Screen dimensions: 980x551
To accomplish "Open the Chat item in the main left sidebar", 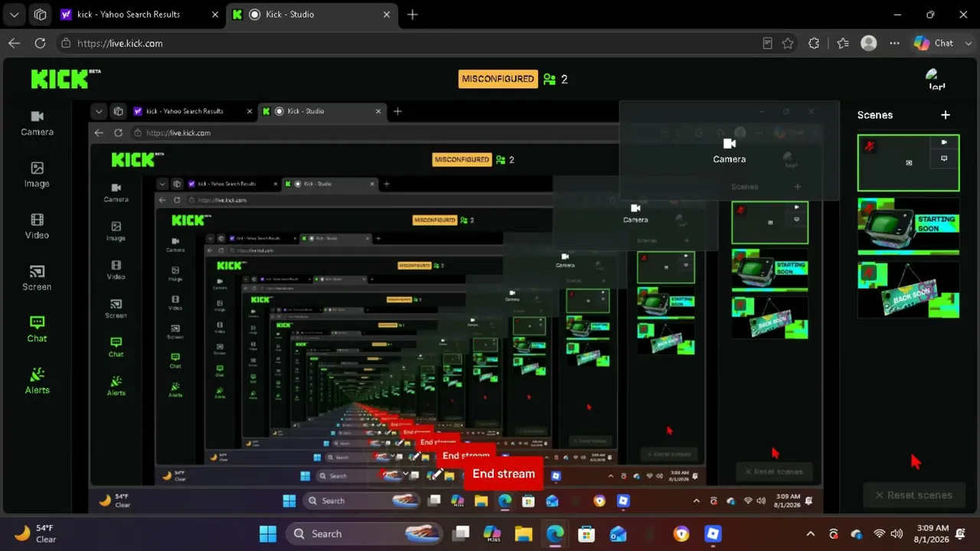I will tap(37, 329).
